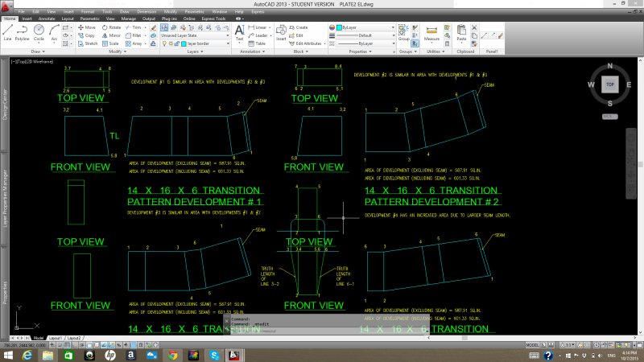Viewport: 644px width, 362px height.
Task: Click the Trim tool
Action: tap(134, 27)
